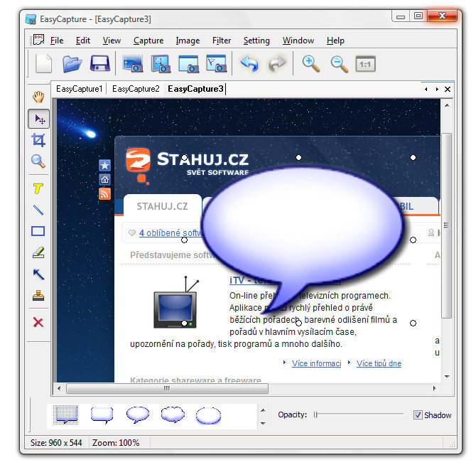Click the horizontal scrollbar thumb

pos(167,388)
